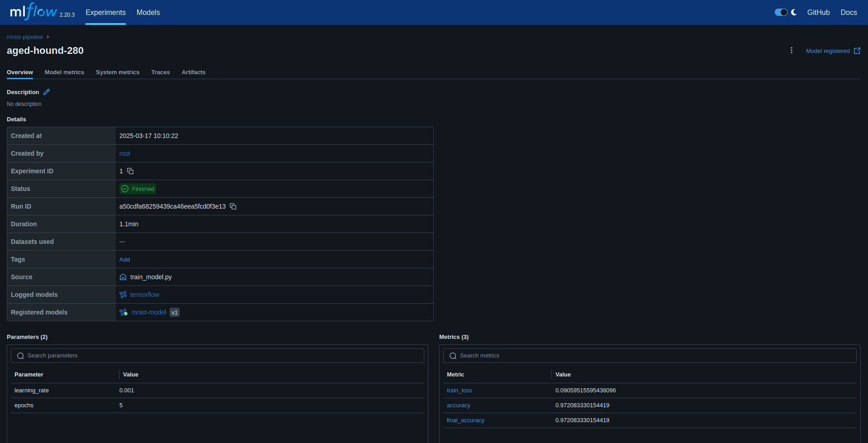Click the root user link

pyautogui.click(x=125, y=153)
